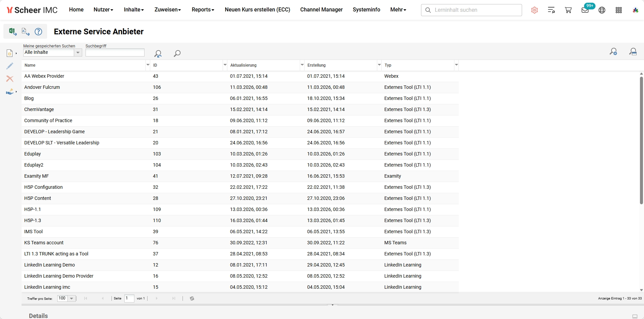The image size is (644, 319).
Task: Select the Examity MF row
Action: tap(240, 176)
